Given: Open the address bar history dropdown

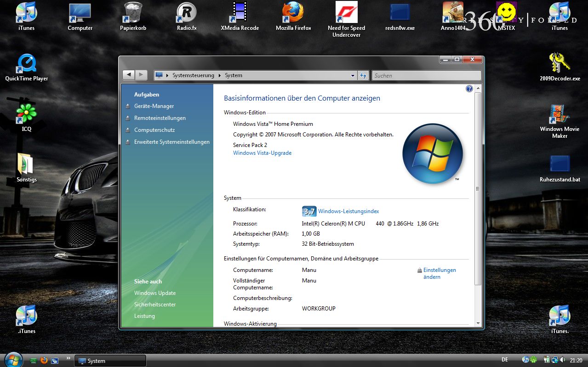Looking at the screenshot, I should [353, 75].
